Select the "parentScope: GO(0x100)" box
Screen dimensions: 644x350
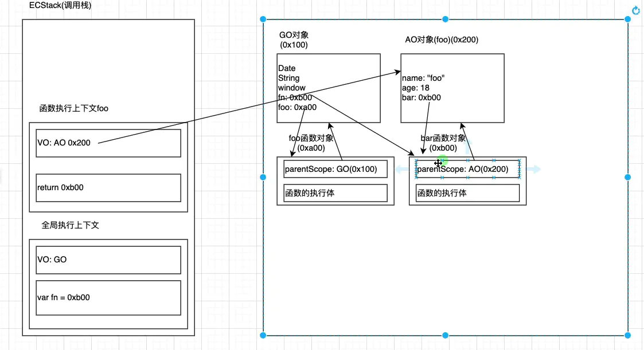[x=335, y=169]
